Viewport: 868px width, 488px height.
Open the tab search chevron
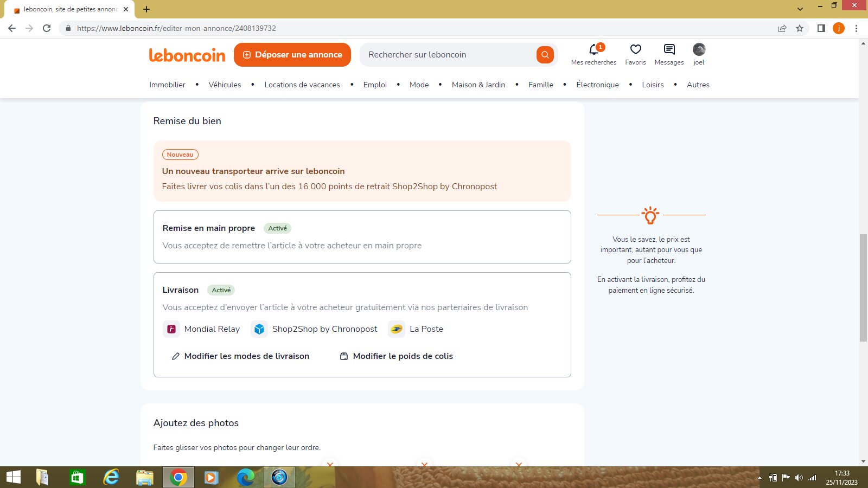point(800,9)
